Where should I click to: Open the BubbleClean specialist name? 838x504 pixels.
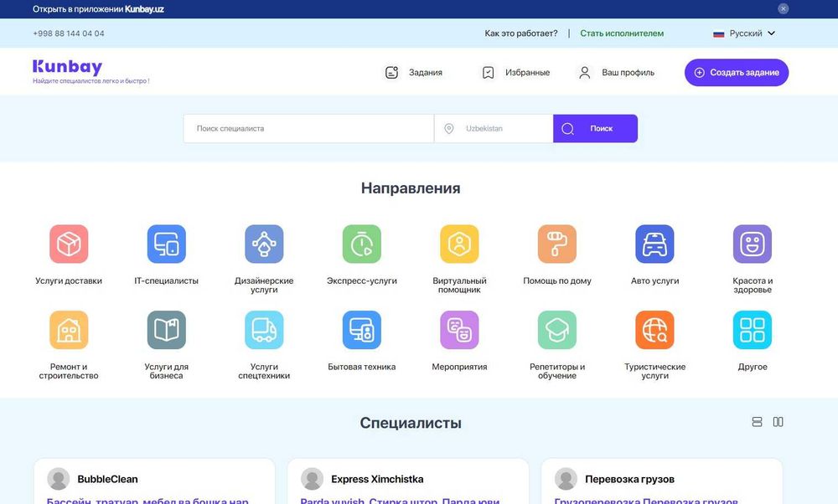(107, 479)
